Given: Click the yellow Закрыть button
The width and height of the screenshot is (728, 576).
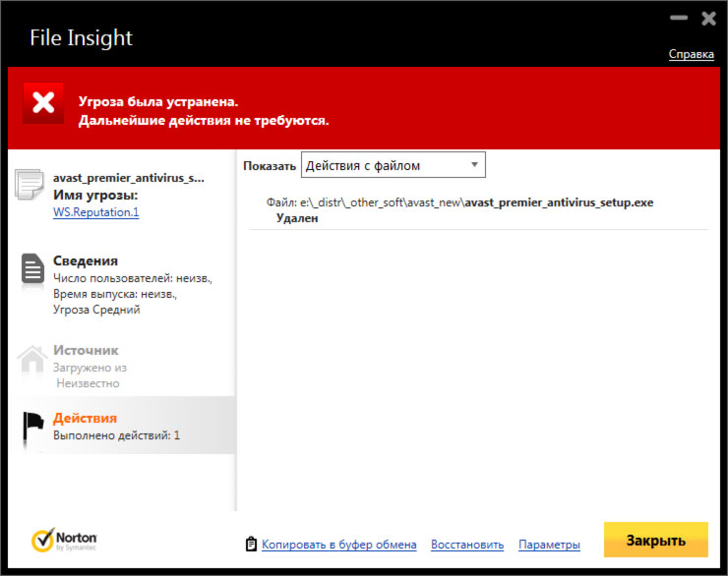Looking at the screenshot, I should pos(655,540).
